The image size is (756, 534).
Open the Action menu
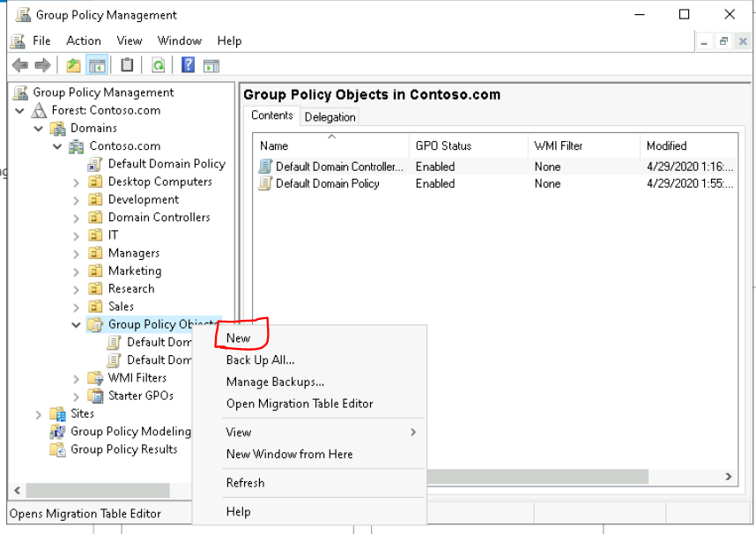[84, 41]
